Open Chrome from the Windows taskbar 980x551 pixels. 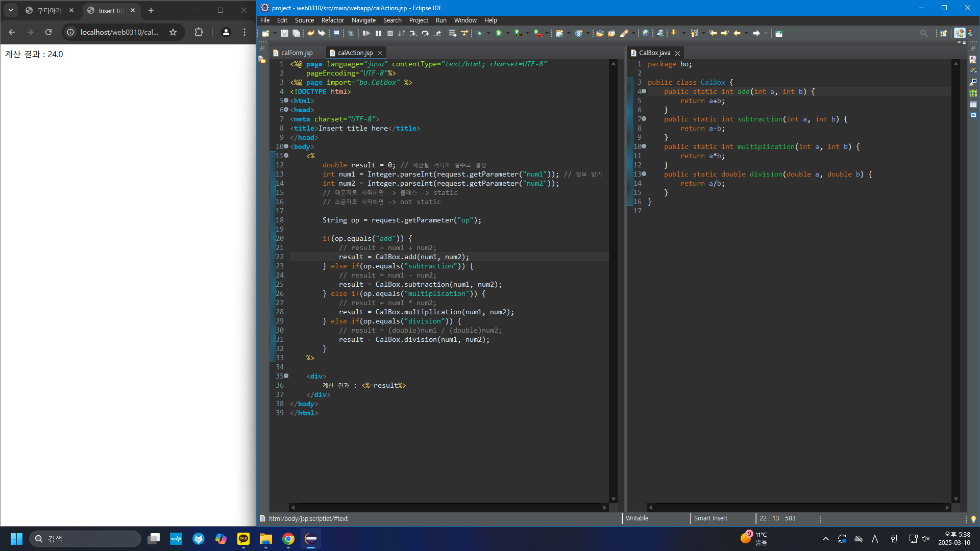pyautogui.click(x=288, y=539)
